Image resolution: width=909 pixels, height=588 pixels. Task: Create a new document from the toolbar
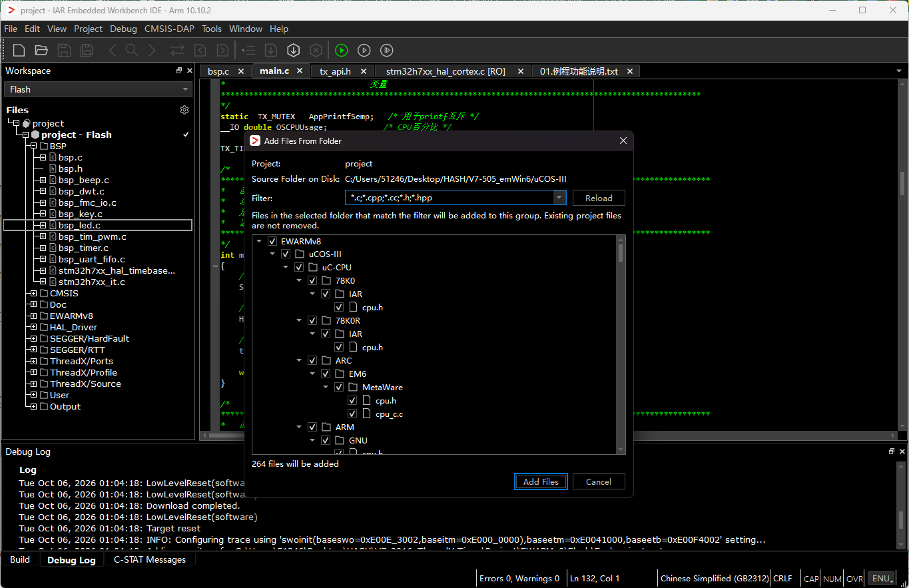[19, 50]
